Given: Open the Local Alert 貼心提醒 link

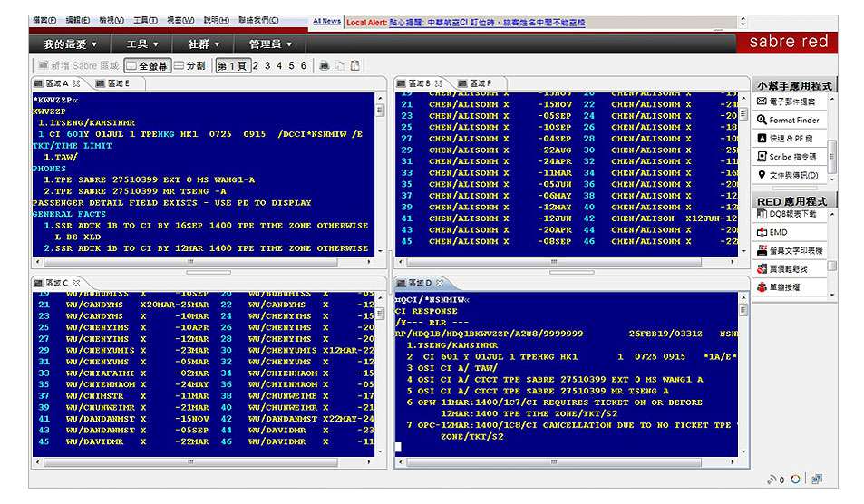Looking at the screenshot, I should pyautogui.click(x=487, y=23).
